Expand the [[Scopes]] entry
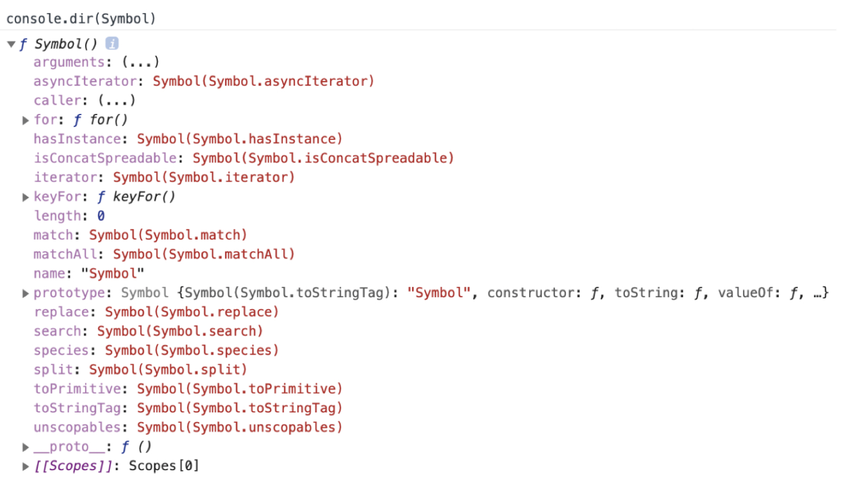 25,466
